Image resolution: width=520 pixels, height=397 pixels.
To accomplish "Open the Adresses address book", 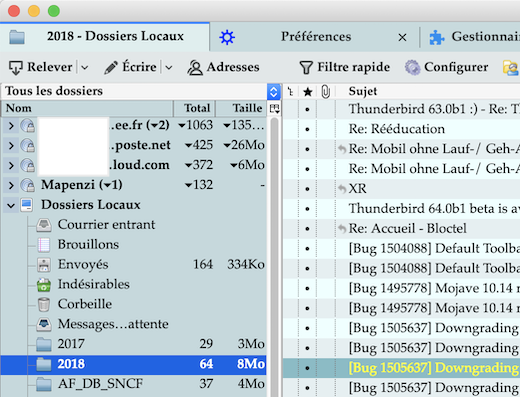I will (223, 67).
